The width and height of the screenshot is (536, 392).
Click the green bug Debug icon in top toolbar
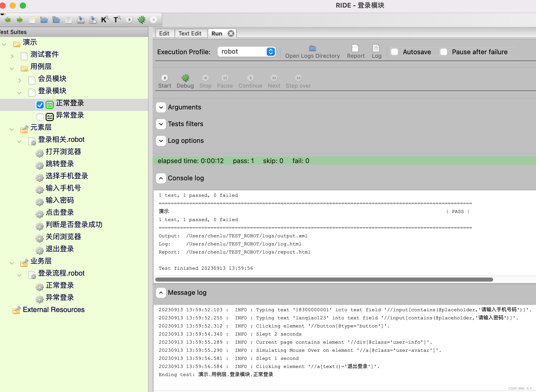[141, 20]
